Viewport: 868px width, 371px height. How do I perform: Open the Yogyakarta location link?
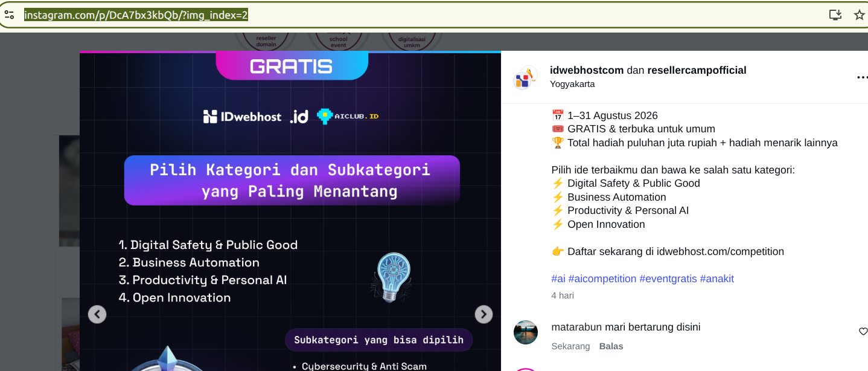[572, 84]
